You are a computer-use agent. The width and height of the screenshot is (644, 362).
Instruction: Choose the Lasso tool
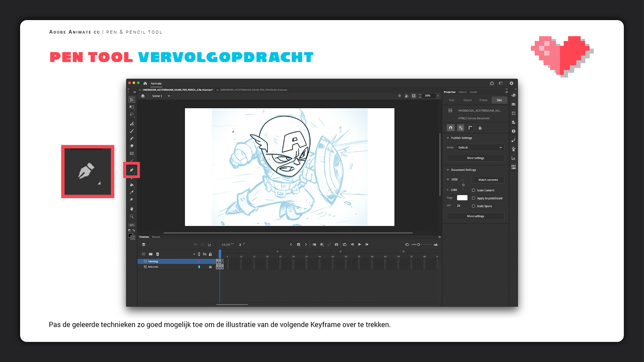point(131,115)
